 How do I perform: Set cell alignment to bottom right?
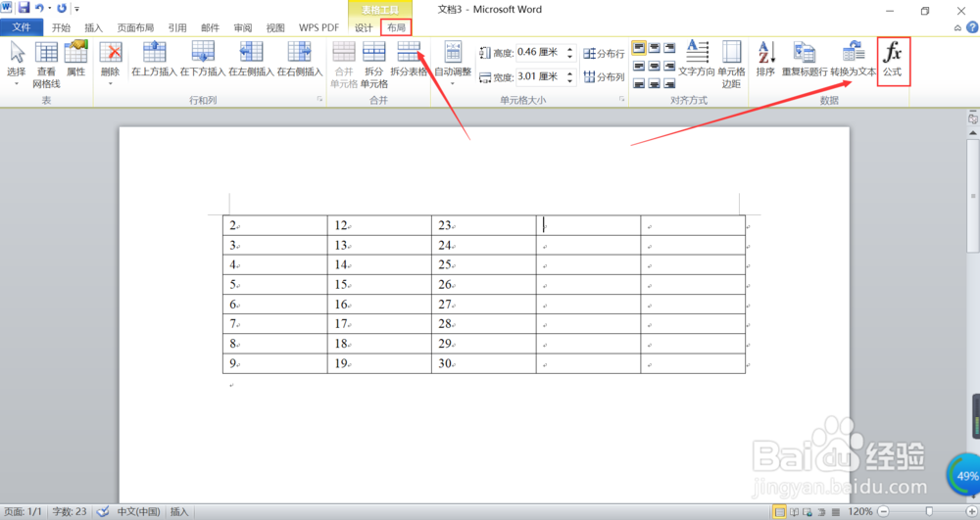669,83
